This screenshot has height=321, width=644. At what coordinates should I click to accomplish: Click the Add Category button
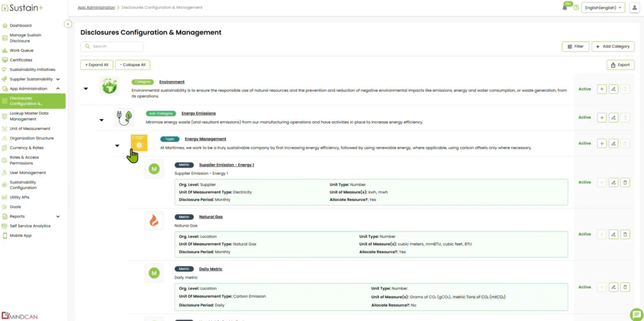click(613, 46)
